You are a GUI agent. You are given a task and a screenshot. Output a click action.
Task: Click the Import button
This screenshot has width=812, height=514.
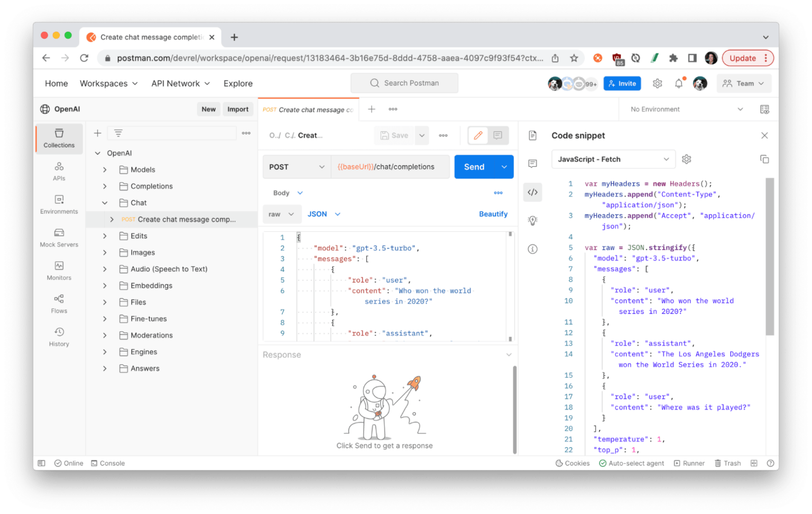238,109
